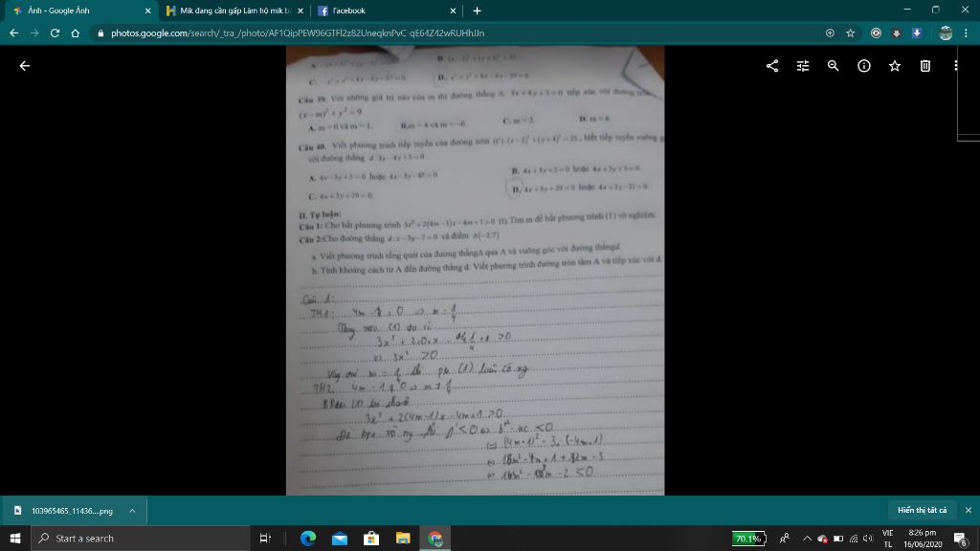Click the Start a search box
This screenshot has width=980, height=551.
point(141,538)
